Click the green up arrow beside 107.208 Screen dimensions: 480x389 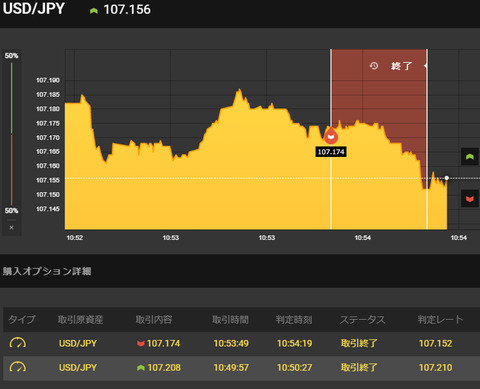(141, 368)
